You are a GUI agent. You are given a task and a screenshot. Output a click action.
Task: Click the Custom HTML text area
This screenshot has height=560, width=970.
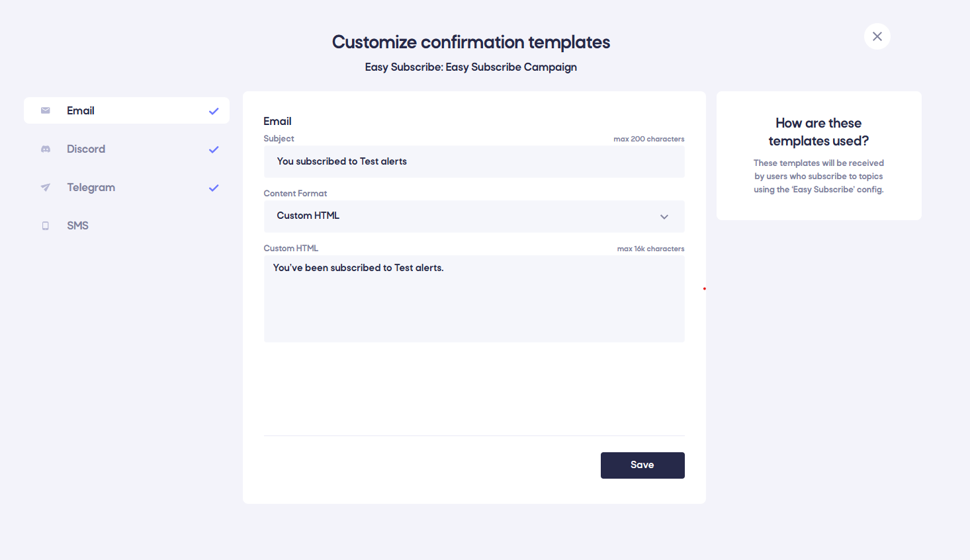pos(474,298)
